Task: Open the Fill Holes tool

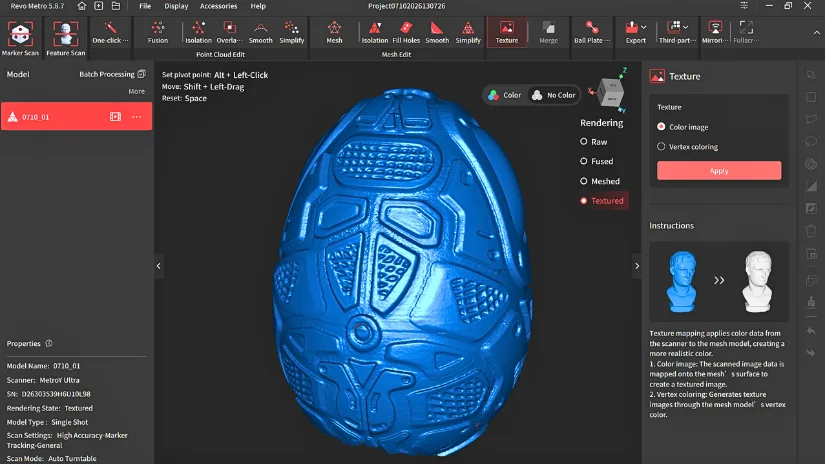Action: 406,33
